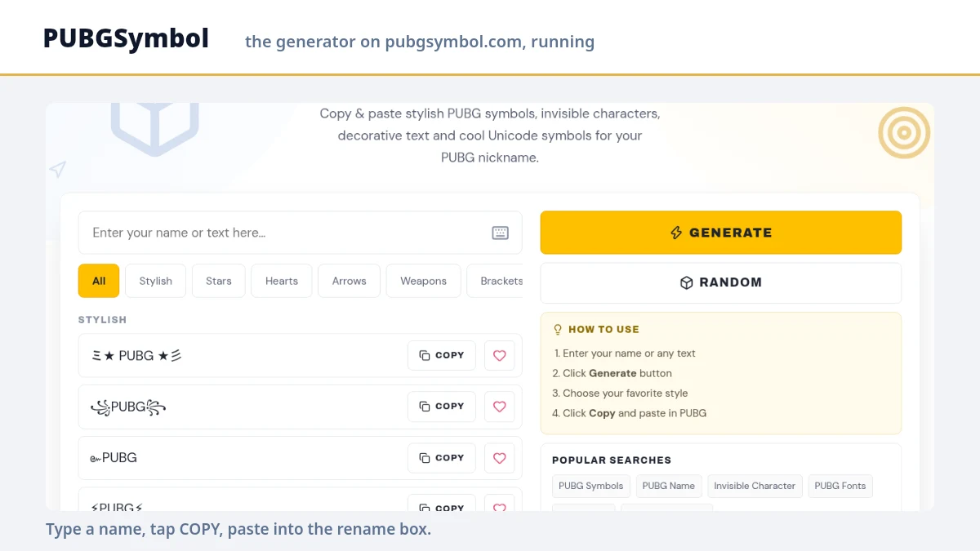
Task: Favorite the ๛PUBG style heart
Action: [500, 458]
